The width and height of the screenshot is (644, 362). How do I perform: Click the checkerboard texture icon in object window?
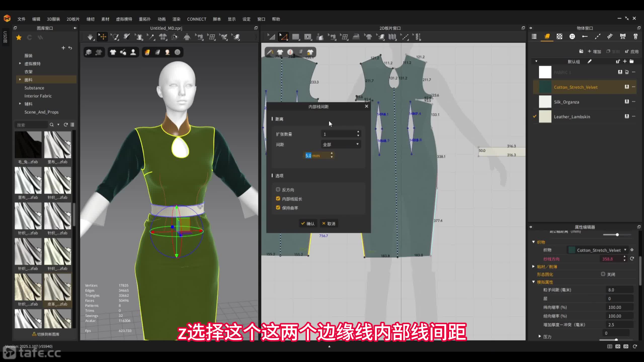pyautogui.click(x=559, y=37)
